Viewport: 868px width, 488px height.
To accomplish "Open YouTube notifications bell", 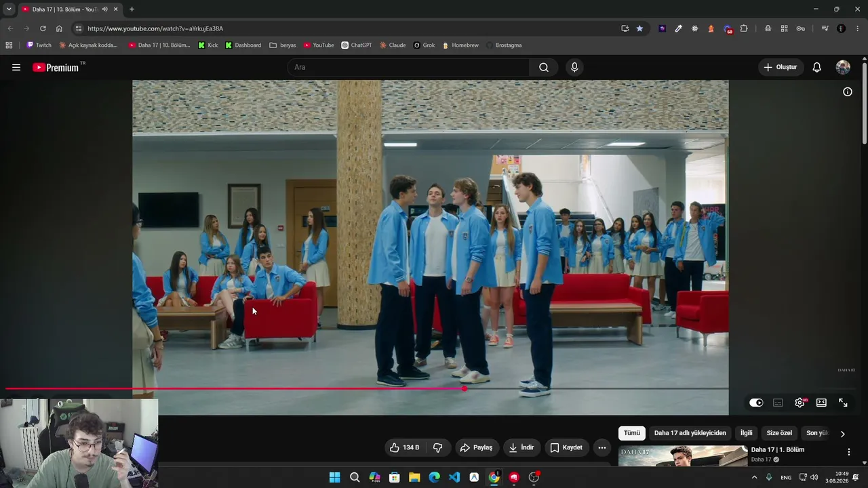I will pyautogui.click(x=817, y=67).
